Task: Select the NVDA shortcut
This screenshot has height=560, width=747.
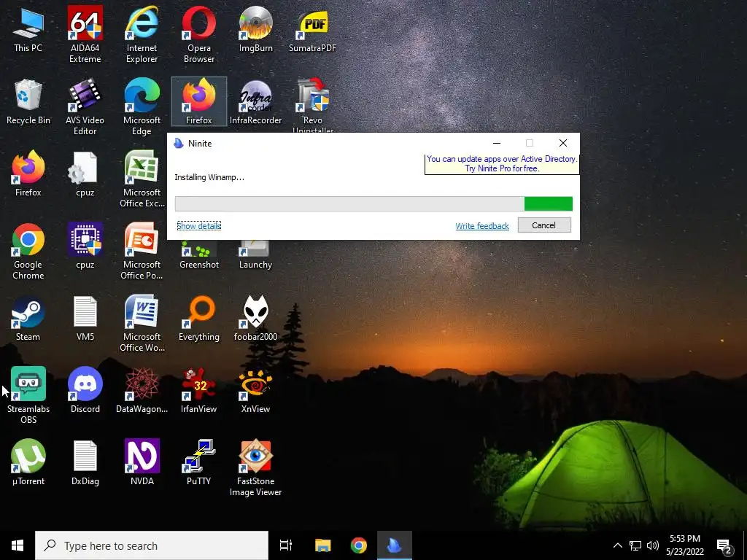Action: click(142, 463)
